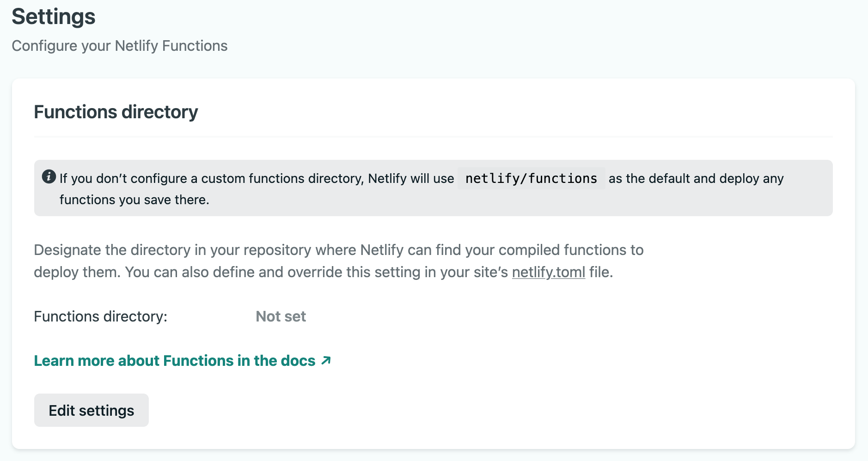Image resolution: width=868 pixels, height=461 pixels.
Task: Click the Functions directory card heading
Action: click(x=116, y=112)
